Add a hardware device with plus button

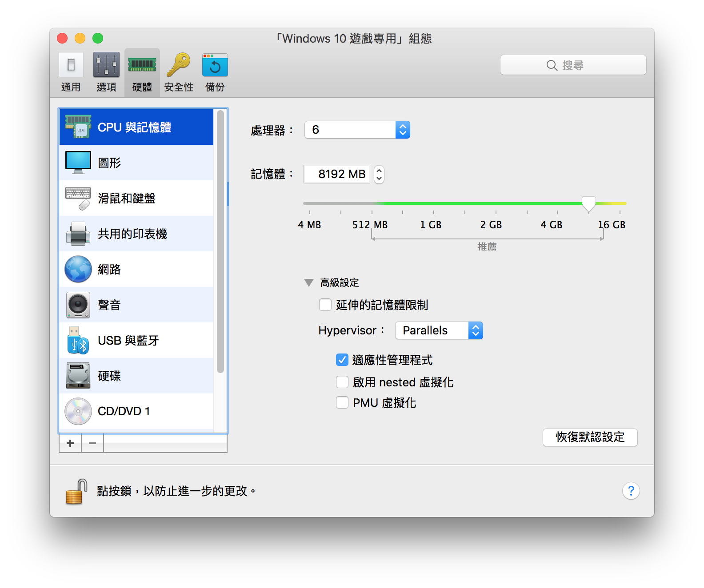70,443
